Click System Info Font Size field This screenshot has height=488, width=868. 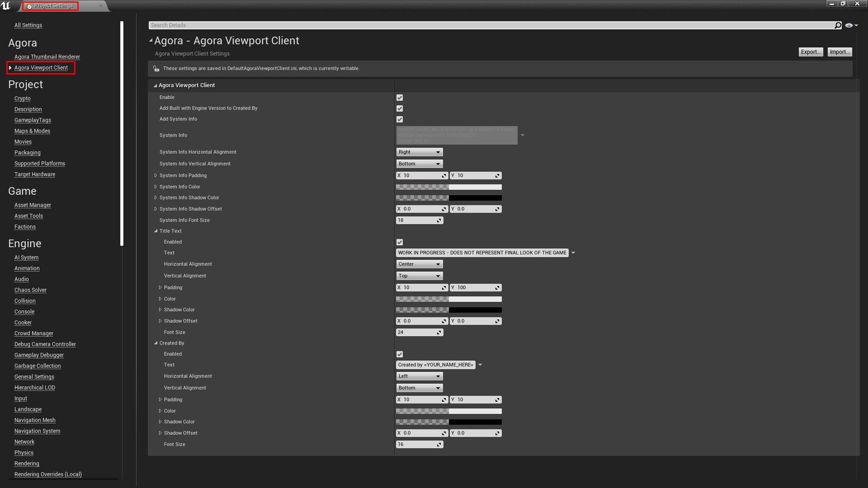click(419, 221)
